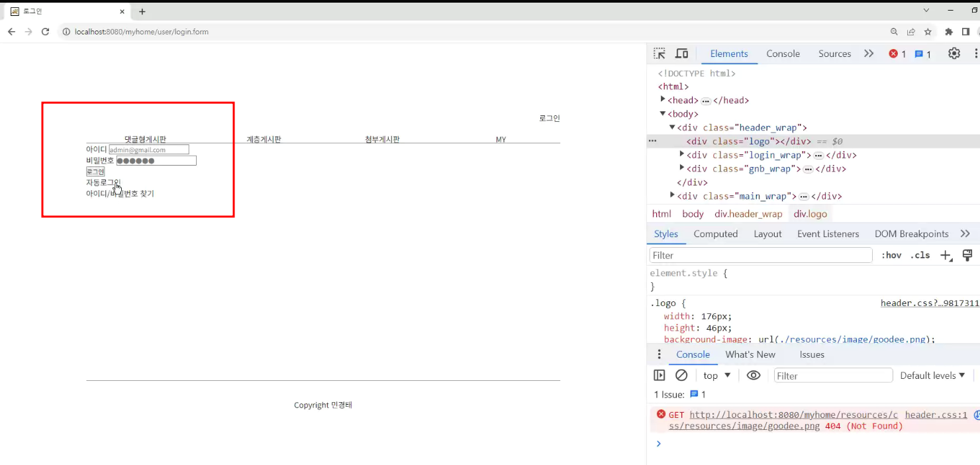Go forward with the arrow button

coord(28,32)
